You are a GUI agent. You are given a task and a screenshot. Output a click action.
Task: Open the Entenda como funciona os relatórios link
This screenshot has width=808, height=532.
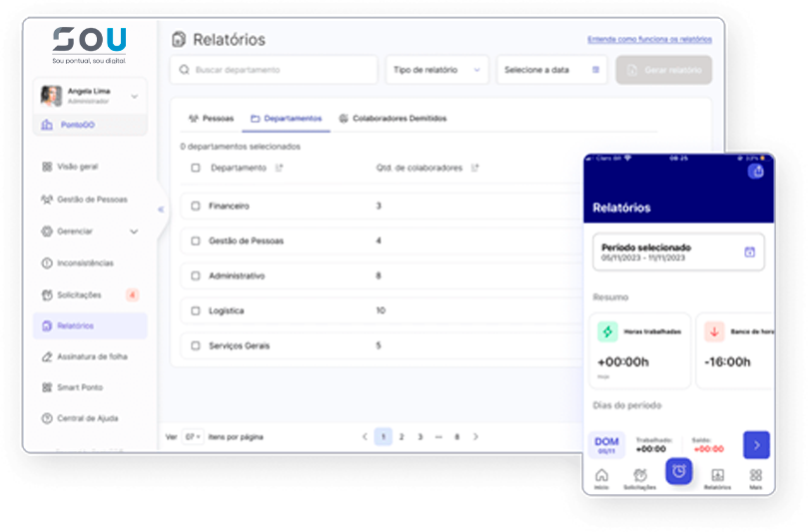(649, 40)
